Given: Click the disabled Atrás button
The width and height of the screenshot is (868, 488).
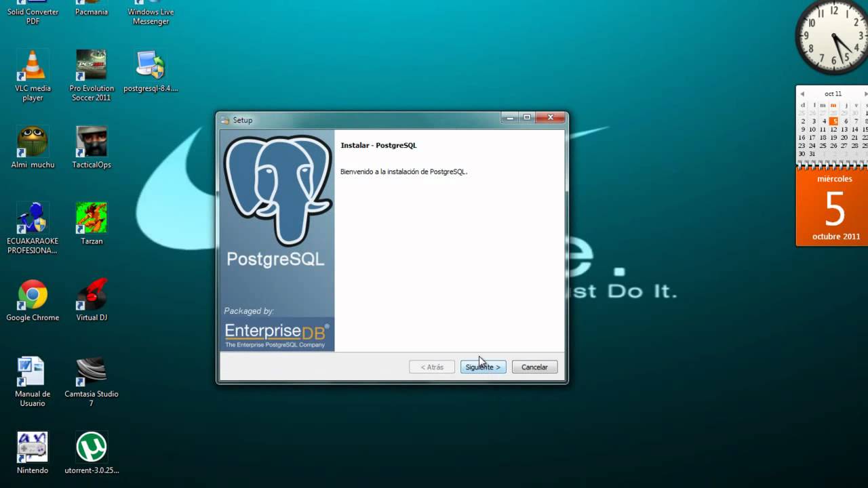Looking at the screenshot, I should [x=432, y=367].
